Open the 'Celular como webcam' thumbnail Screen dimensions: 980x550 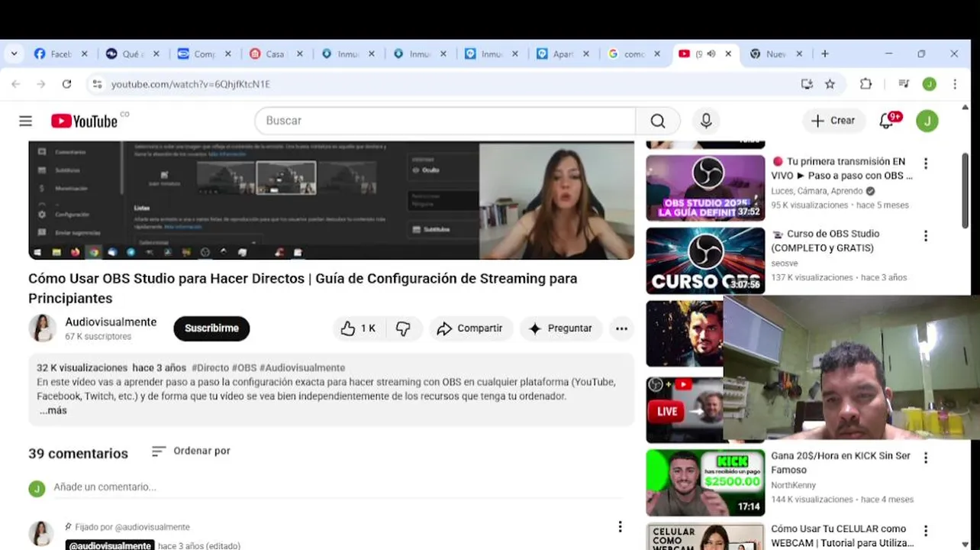[x=705, y=536]
